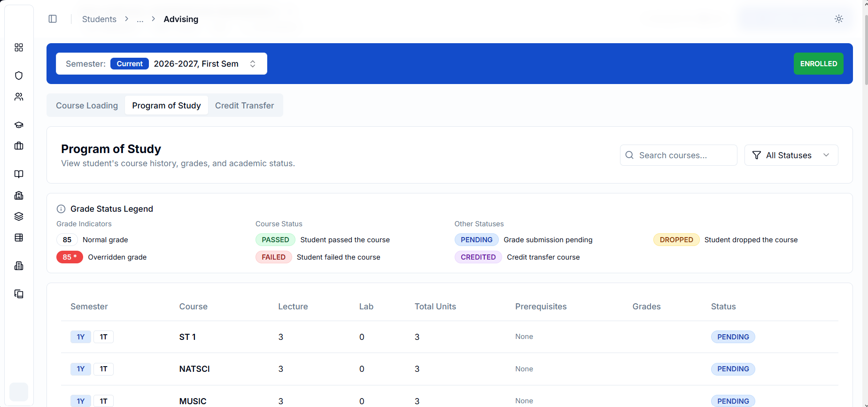
Task: Click the ST 1 course name
Action: point(187,337)
